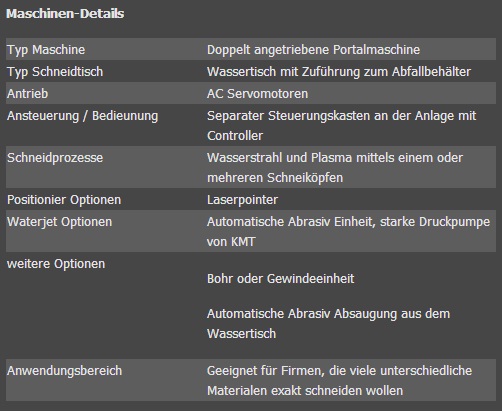Select Ansteuerung / Bedieunung label
This screenshot has width=502, height=412.
point(83,116)
